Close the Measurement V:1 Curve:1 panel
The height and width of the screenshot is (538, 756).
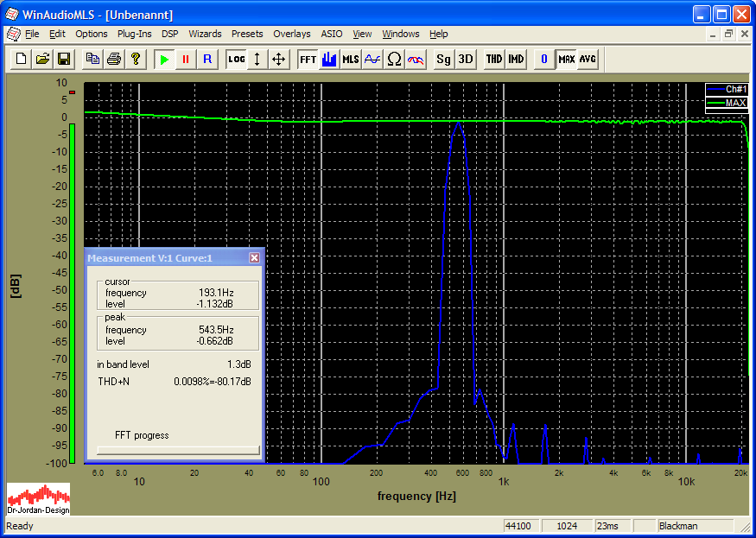click(x=254, y=257)
